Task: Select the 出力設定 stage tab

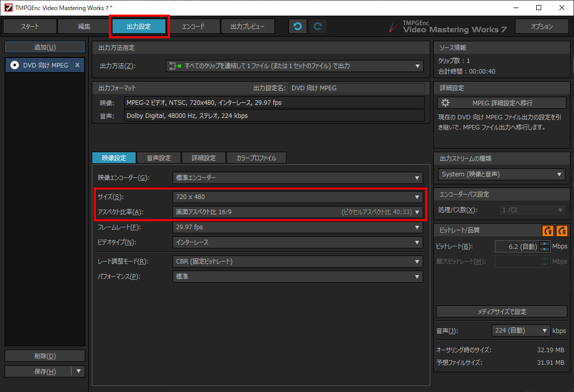Action: (139, 26)
